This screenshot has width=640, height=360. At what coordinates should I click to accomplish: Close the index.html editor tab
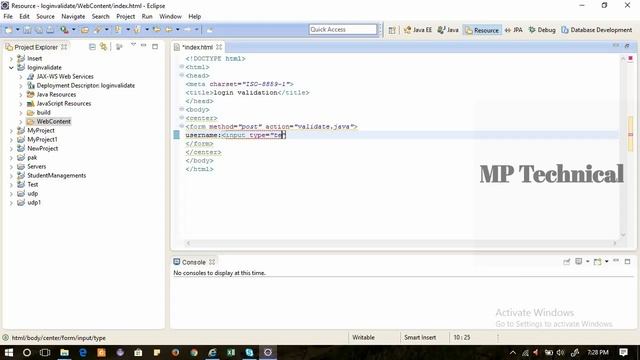[x=219, y=47]
